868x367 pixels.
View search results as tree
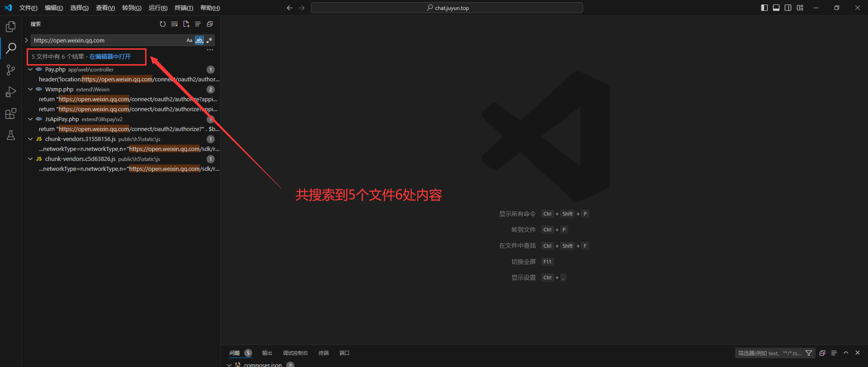[x=198, y=24]
